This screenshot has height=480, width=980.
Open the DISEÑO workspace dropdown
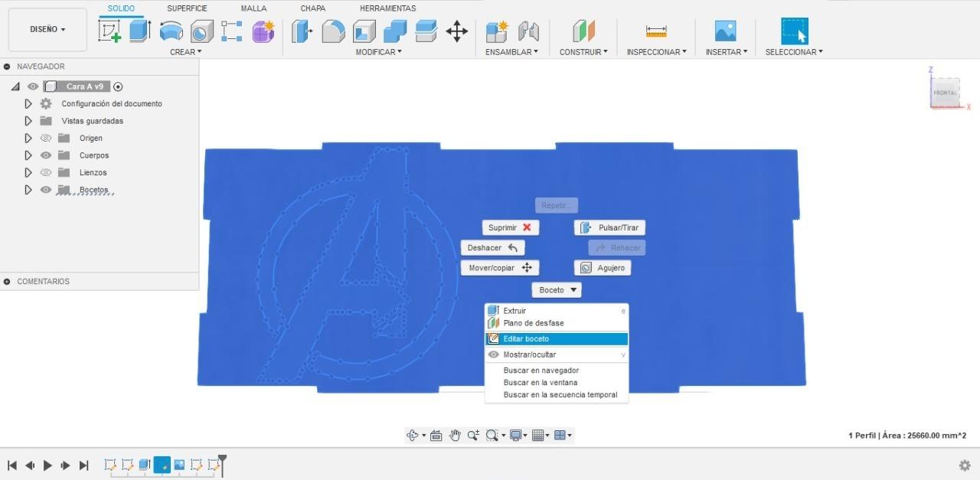[47, 30]
